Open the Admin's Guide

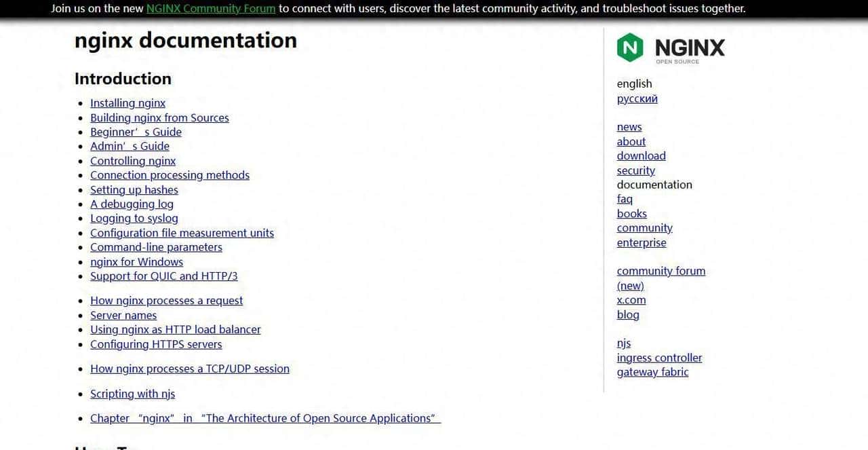coord(130,146)
